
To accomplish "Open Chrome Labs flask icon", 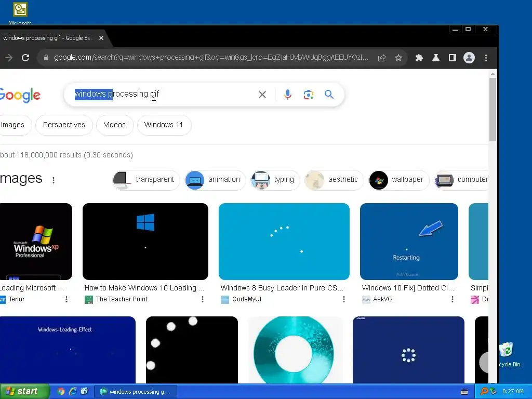I will tap(436, 58).
